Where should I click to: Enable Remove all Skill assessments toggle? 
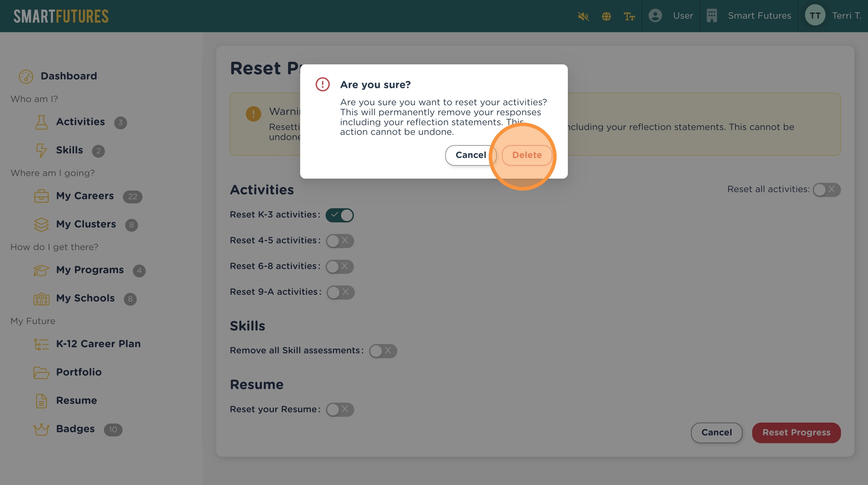click(x=383, y=350)
